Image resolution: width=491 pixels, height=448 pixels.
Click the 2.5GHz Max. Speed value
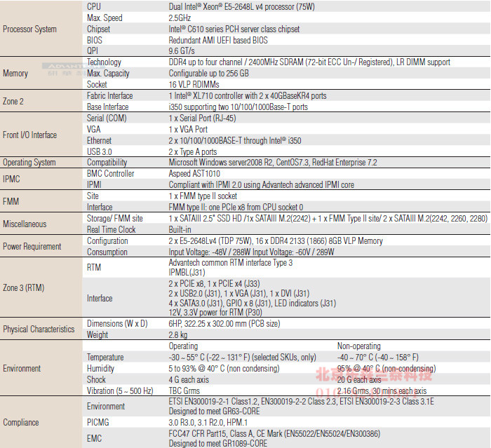[x=179, y=18]
